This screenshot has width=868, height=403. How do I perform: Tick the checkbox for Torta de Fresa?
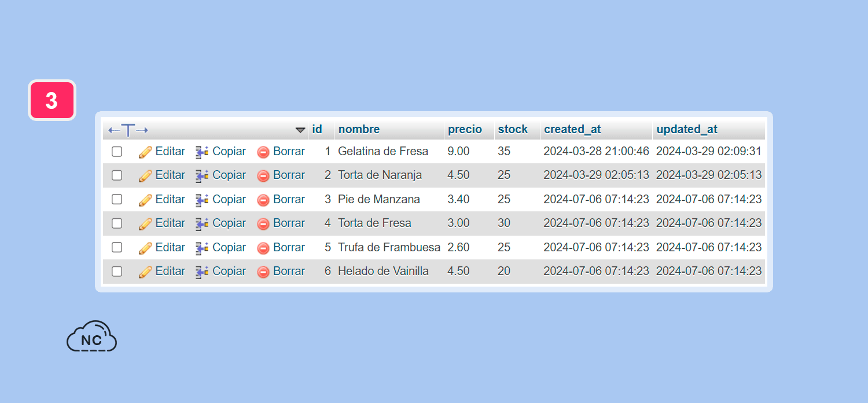pos(117,223)
